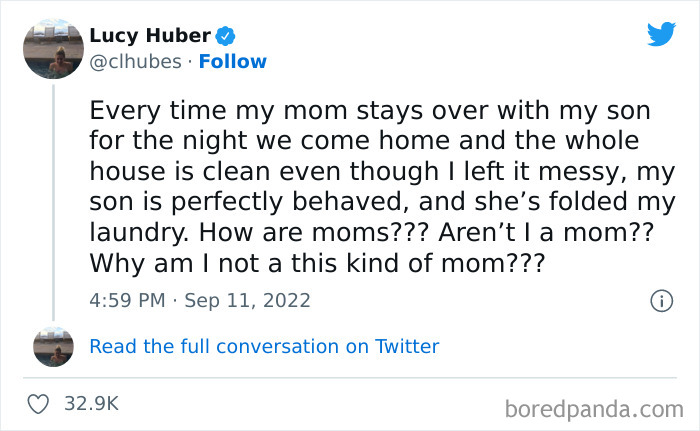Click the blue verified badge
The height and width of the screenshot is (431, 700).
tap(227, 37)
